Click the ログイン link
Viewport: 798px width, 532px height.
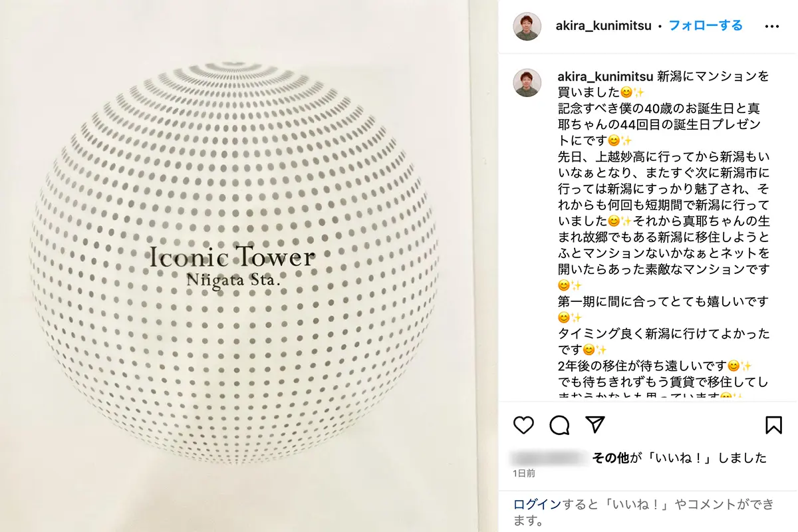tap(537, 504)
